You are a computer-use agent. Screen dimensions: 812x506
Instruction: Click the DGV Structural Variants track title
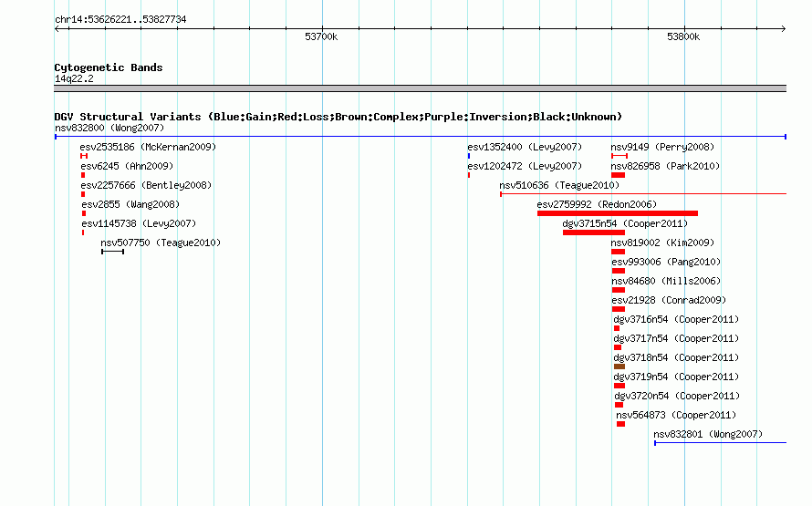coord(338,117)
